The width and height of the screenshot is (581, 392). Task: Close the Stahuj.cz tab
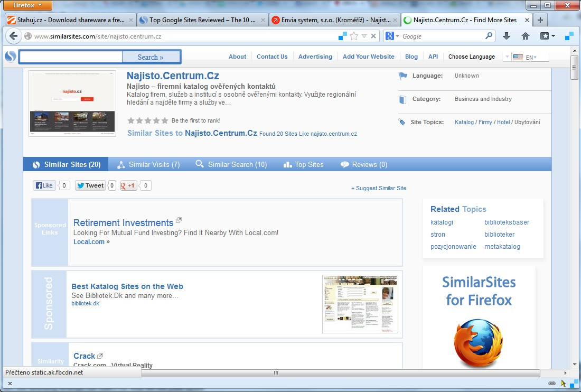pyautogui.click(x=131, y=20)
